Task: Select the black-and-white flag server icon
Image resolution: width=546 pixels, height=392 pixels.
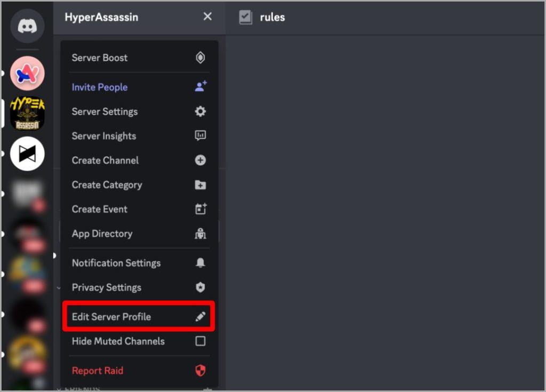Action: point(27,154)
